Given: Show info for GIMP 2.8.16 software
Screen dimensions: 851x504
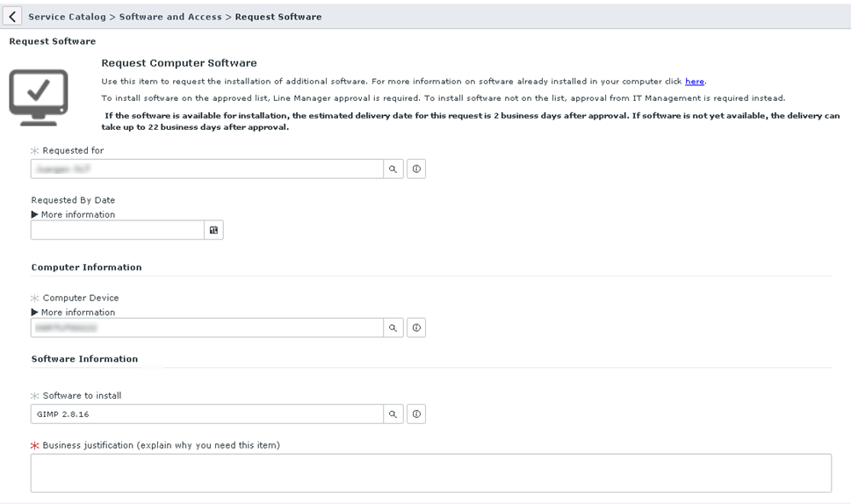Looking at the screenshot, I should [x=416, y=414].
